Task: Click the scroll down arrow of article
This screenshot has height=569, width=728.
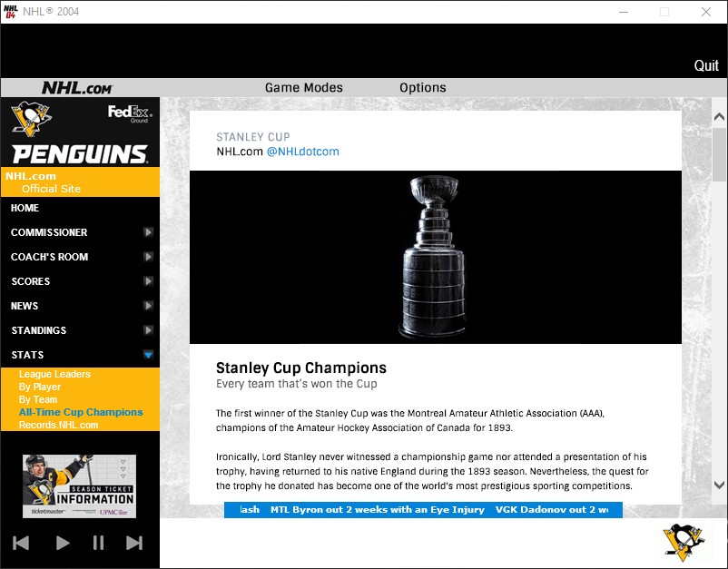Action: point(719,485)
